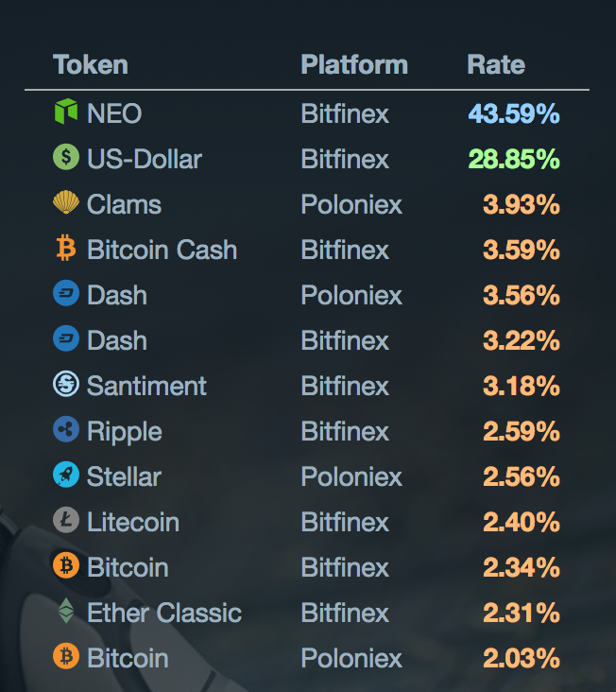Click the Dash icon in the Poloniex row
616x692 pixels.
65,294
